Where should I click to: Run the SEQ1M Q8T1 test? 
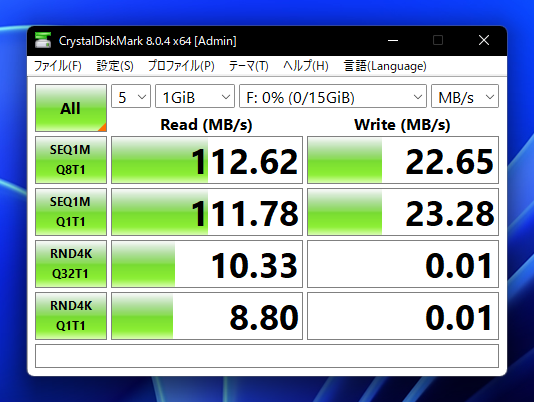click(71, 160)
